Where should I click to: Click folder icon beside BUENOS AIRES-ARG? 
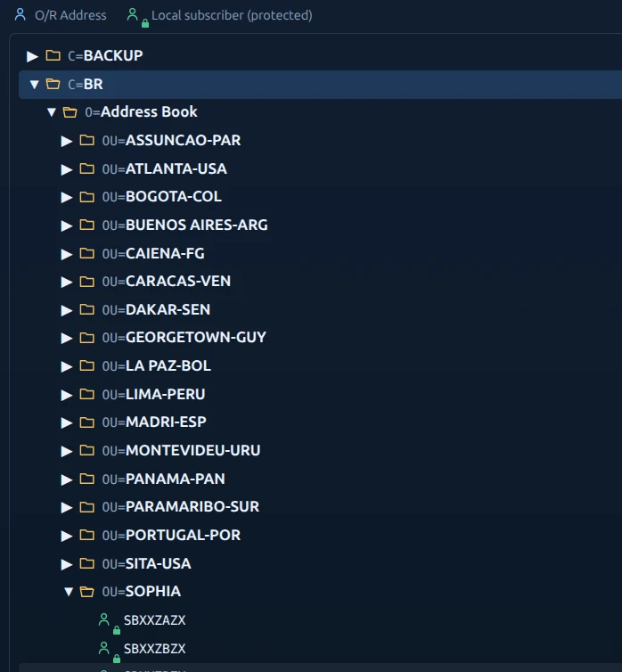pyautogui.click(x=87, y=225)
